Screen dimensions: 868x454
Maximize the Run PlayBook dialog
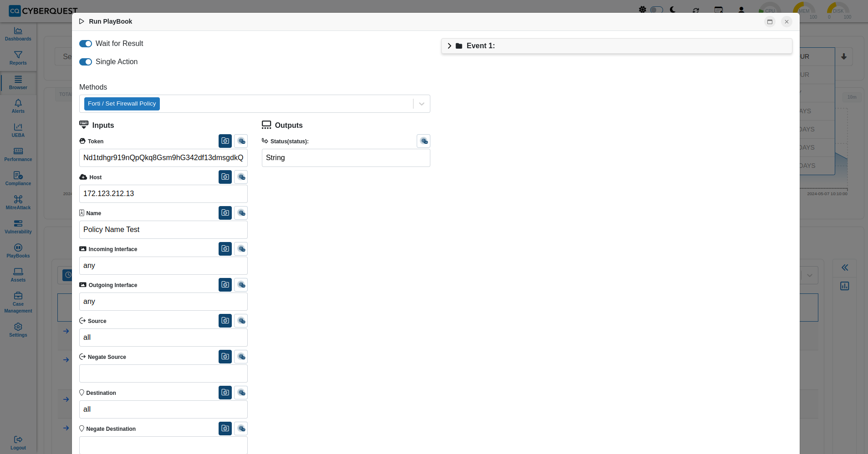click(x=770, y=21)
